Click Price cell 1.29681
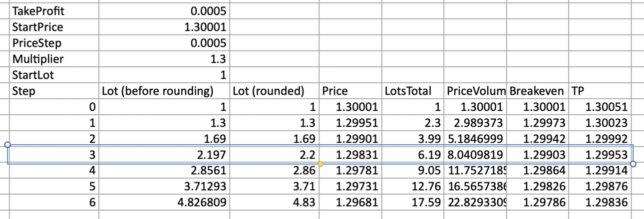 (x=350, y=203)
